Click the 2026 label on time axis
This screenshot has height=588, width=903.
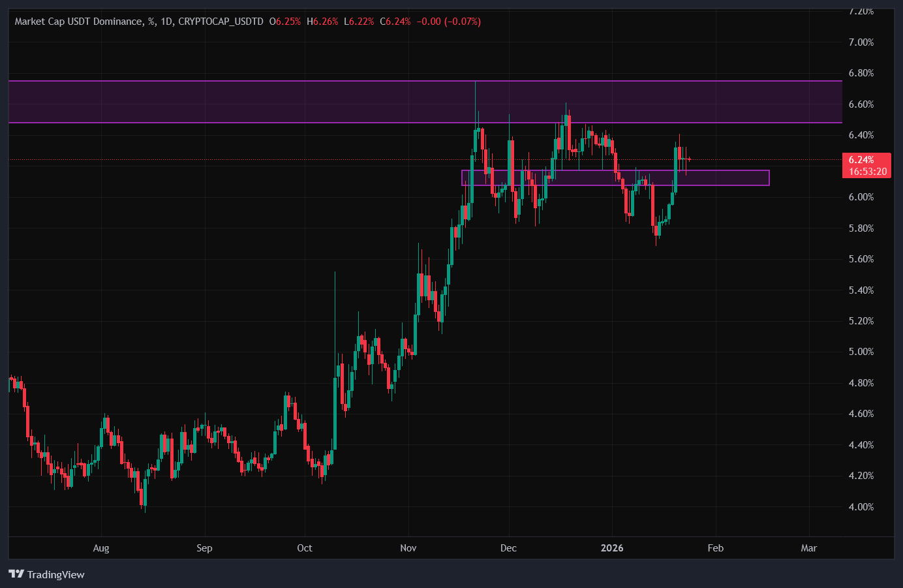612,548
